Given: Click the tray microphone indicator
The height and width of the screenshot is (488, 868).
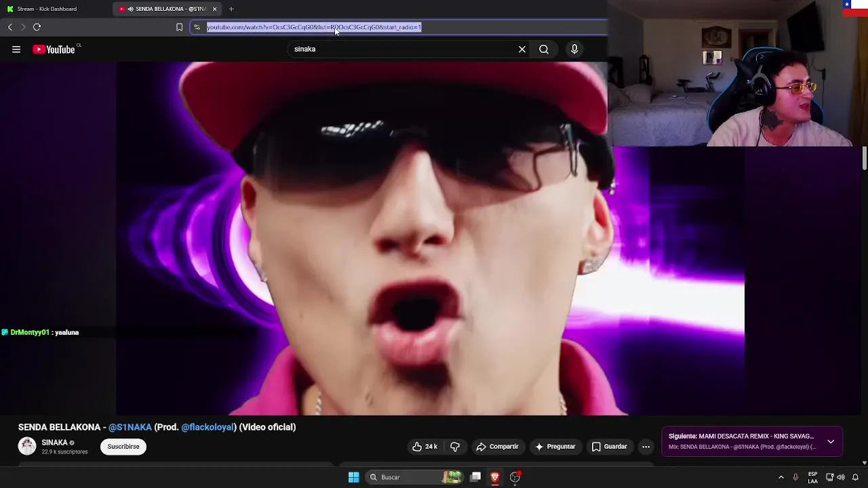Looking at the screenshot, I should click(x=795, y=477).
